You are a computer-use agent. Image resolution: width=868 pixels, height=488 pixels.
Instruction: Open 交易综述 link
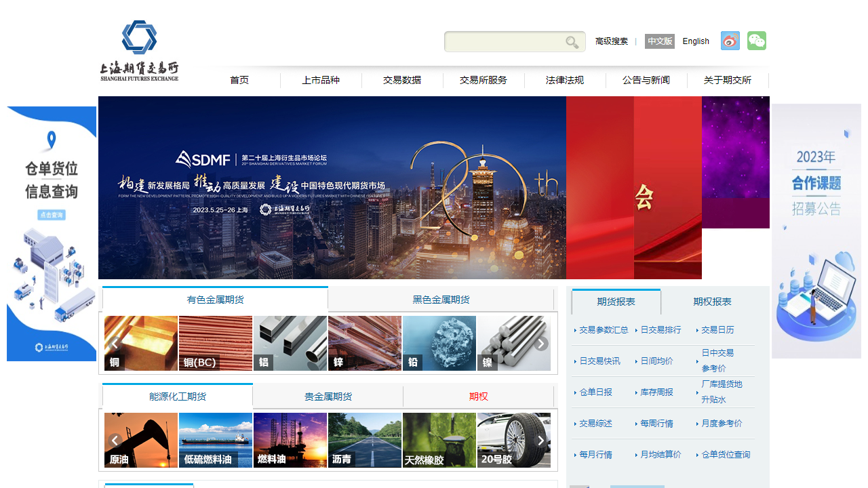click(x=595, y=424)
